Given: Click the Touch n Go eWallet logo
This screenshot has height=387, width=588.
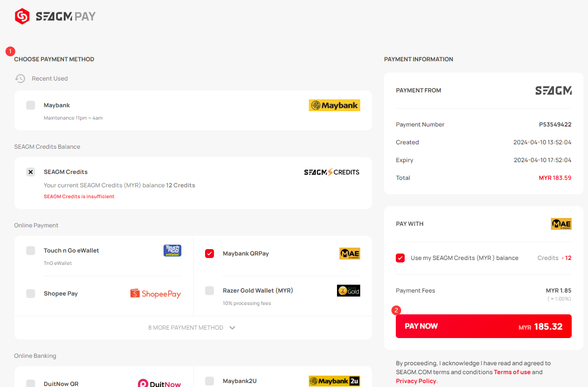Looking at the screenshot, I should tap(172, 251).
